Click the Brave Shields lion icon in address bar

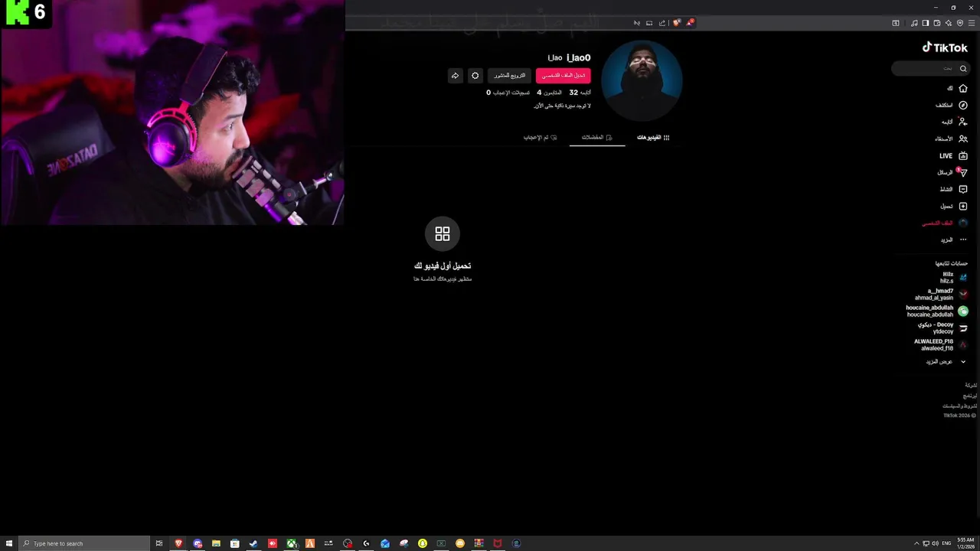(676, 23)
